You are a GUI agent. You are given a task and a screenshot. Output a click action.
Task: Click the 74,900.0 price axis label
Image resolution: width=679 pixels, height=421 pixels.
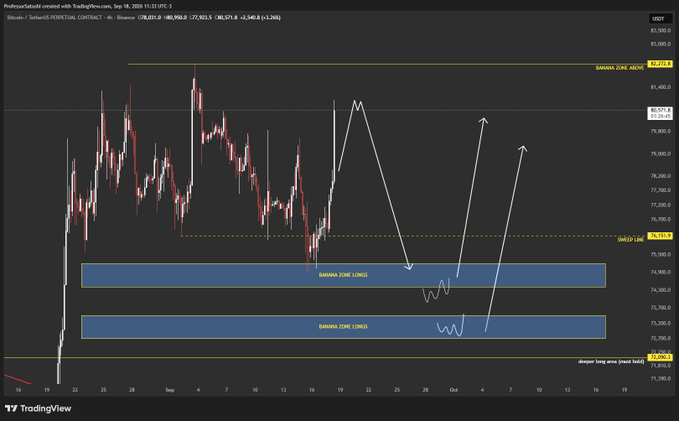pyautogui.click(x=660, y=272)
